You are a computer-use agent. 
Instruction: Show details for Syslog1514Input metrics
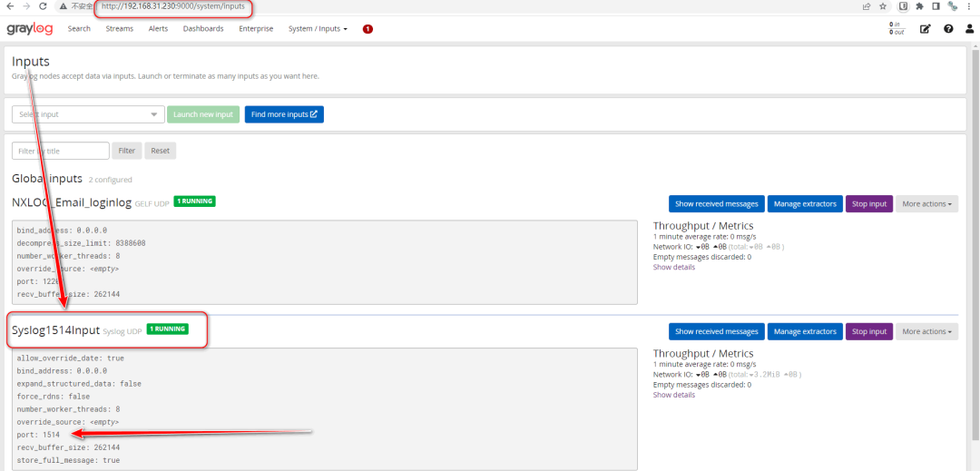(673, 394)
